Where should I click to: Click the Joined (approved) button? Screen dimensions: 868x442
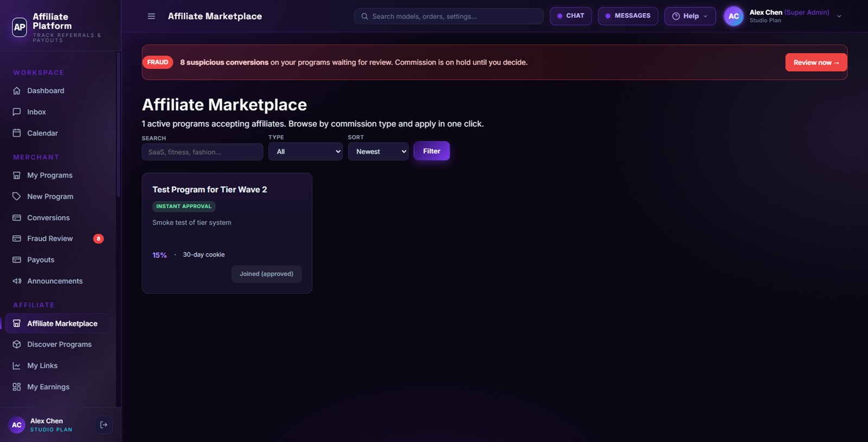(x=266, y=274)
